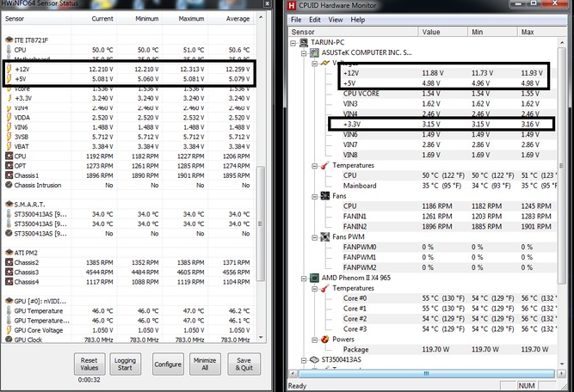Click the Value column header in Hardware Monitor
This screenshot has height=392, width=574.
pyautogui.click(x=443, y=32)
